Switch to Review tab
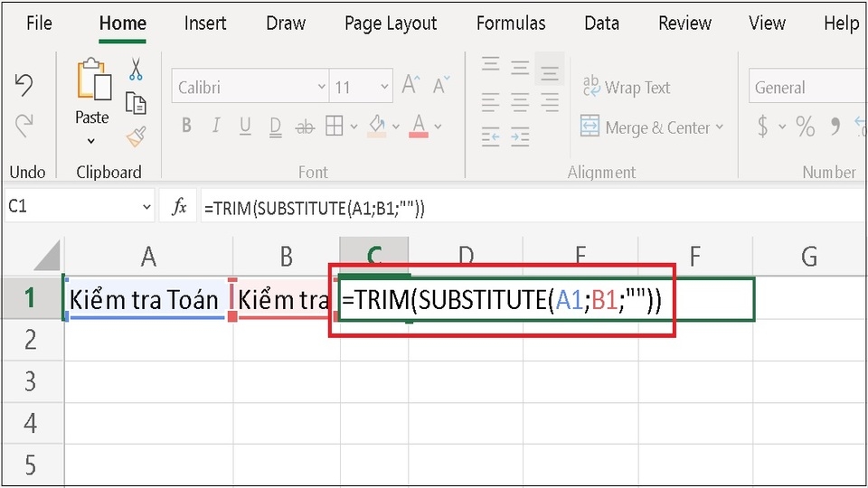 (x=684, y=23)
